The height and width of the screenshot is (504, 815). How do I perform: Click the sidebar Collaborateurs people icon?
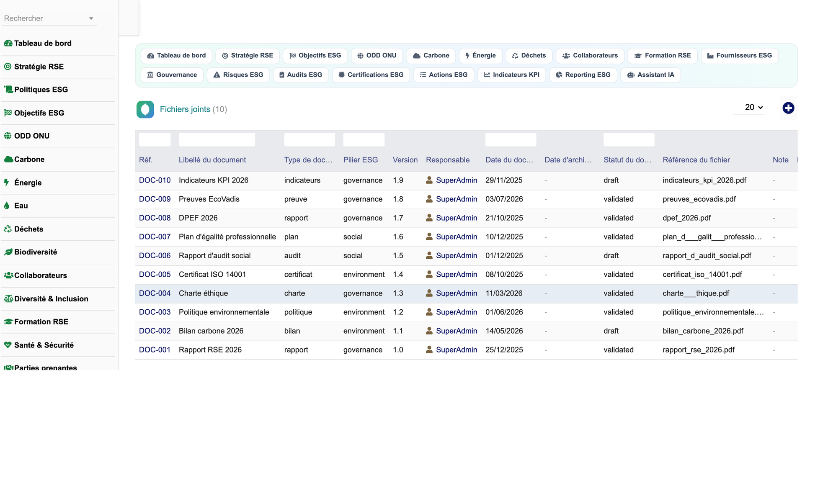point(8,275)
